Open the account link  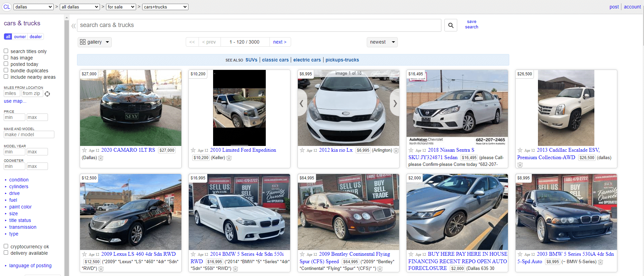pyautogui.click(x=632, y=7)
